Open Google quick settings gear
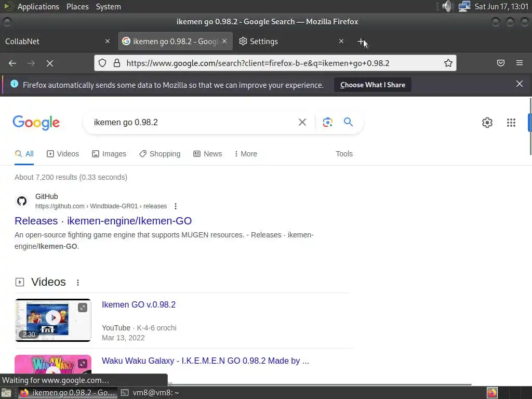This screenshot has width=532, height=399. click(487, 123)
